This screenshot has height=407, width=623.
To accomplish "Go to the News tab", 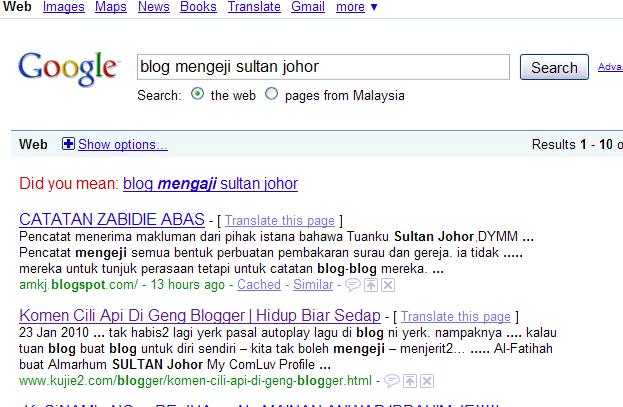I will (x=154, y=7).
